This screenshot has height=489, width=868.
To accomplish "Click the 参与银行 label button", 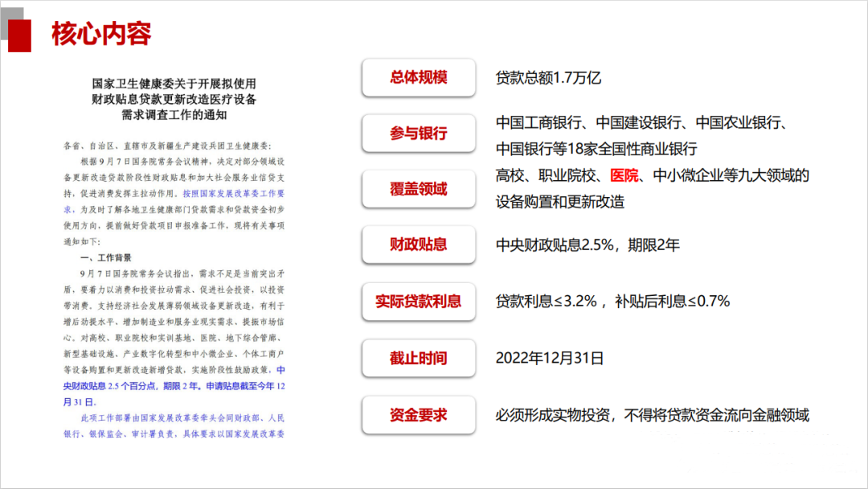I will [418, 134].
